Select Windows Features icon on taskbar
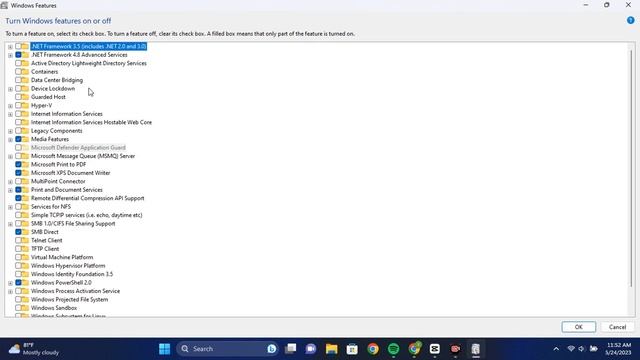The height and width of the screenshot is (360, 640). point(476,349)
